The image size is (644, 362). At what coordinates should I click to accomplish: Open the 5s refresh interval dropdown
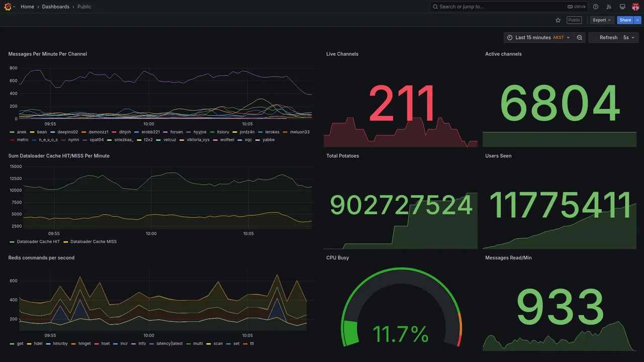tap(629, 38)
